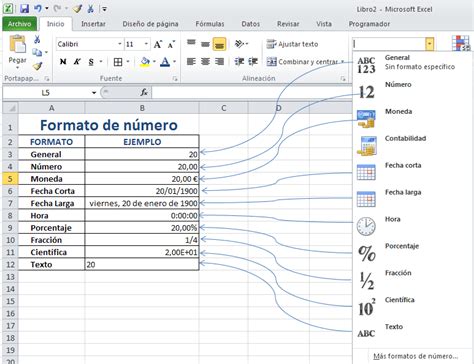
Task: Open the font size 11 dropdown
Action: click(146, 44)
